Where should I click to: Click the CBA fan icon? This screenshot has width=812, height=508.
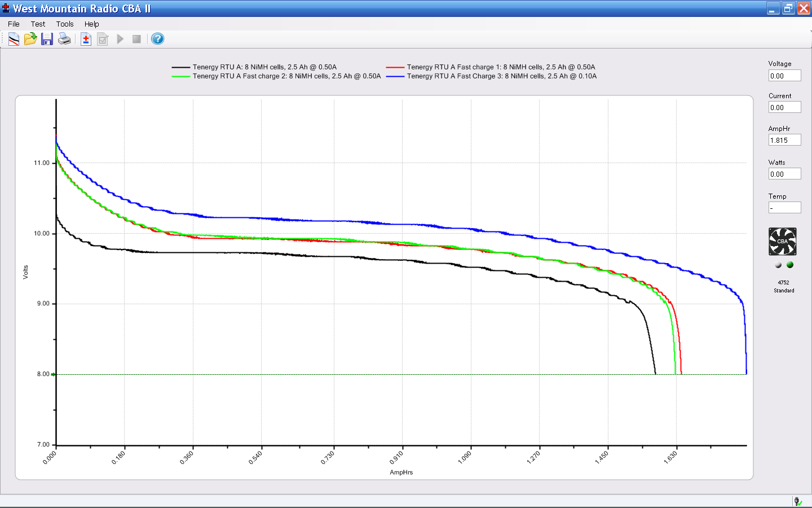[783, 242]
